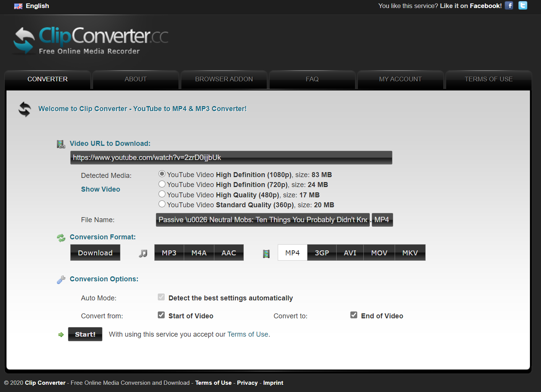Click Like it on Facebook link

point(471,6)
